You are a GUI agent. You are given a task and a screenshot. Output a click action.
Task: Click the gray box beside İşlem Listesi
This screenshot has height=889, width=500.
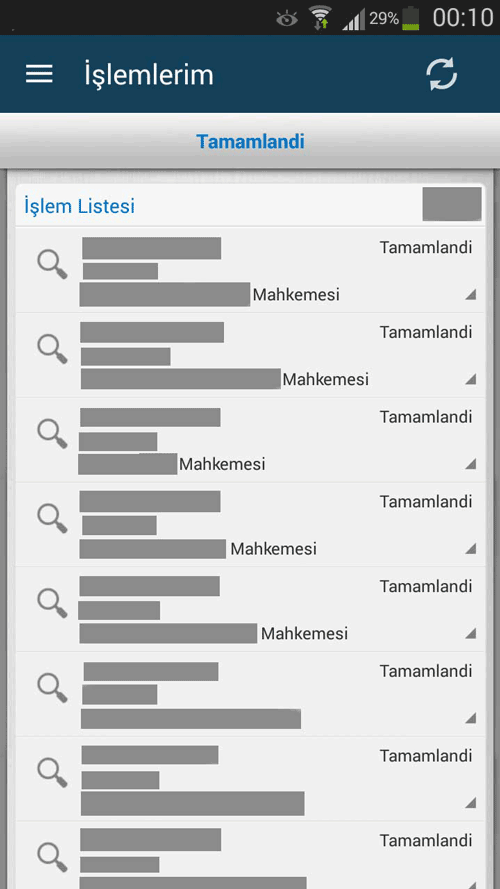452,204
